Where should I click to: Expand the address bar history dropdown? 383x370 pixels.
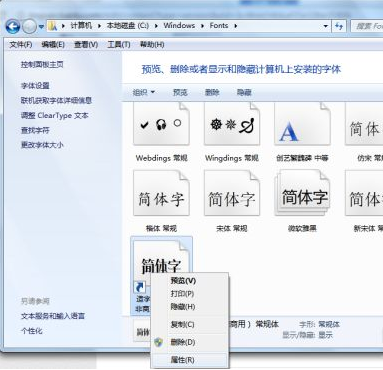[x=325, y=26]
